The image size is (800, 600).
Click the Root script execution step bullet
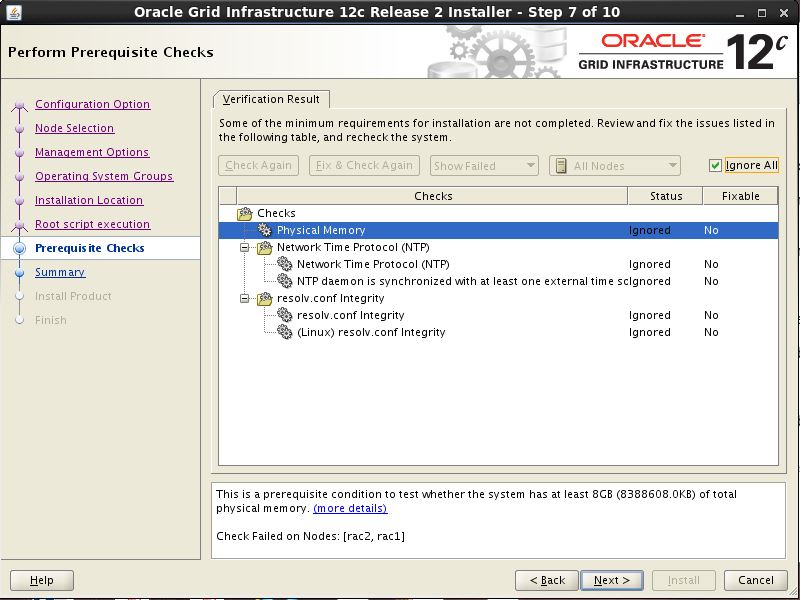19,224
